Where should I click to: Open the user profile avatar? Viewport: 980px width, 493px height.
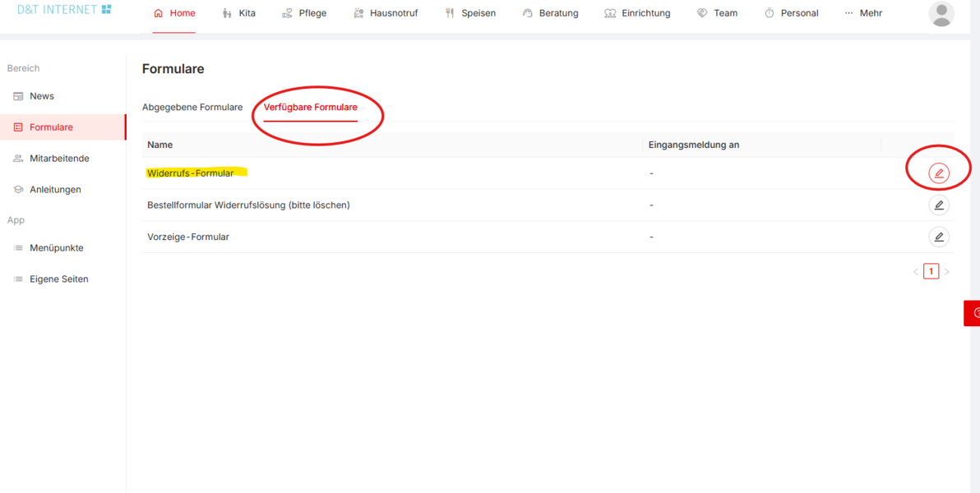tap(941, 14)
